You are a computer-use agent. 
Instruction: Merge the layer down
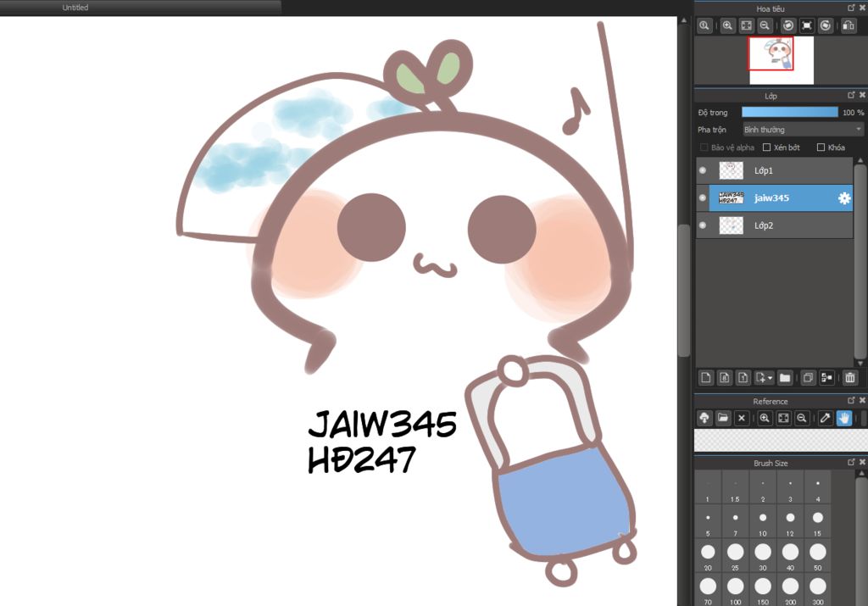click(x=826, y=378)
